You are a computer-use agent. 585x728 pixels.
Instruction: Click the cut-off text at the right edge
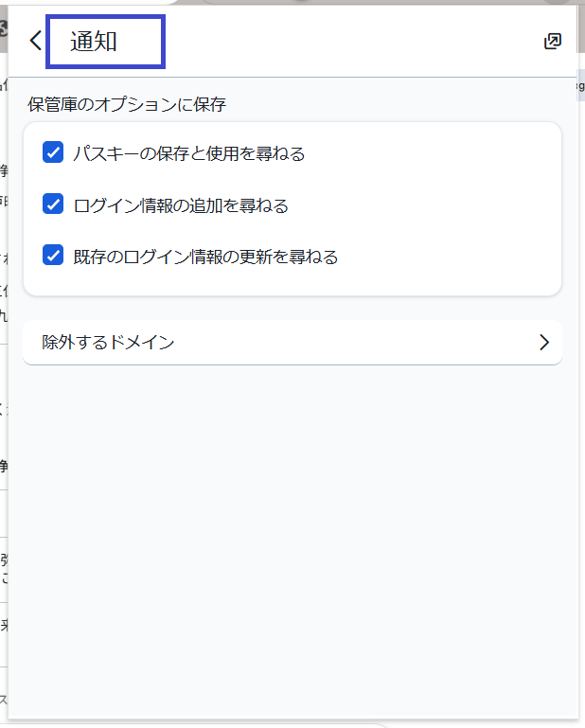click(x=581, y=86)
